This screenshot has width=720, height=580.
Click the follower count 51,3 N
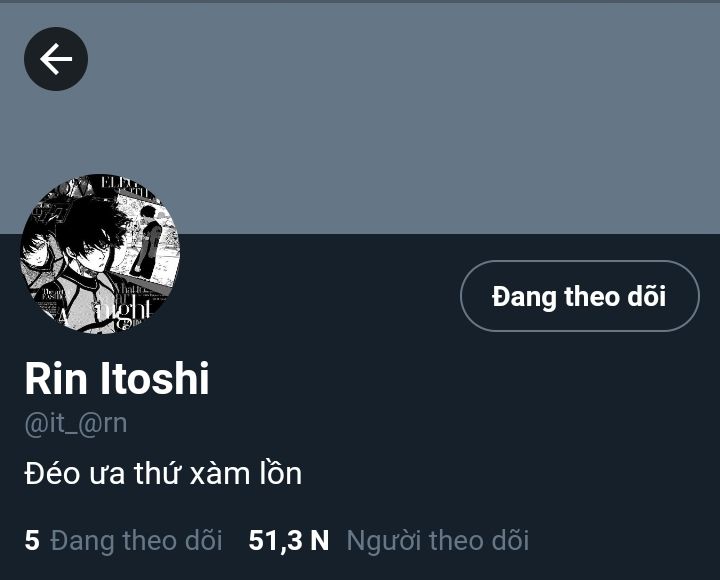pyautogui.click(x=289, y=540)
